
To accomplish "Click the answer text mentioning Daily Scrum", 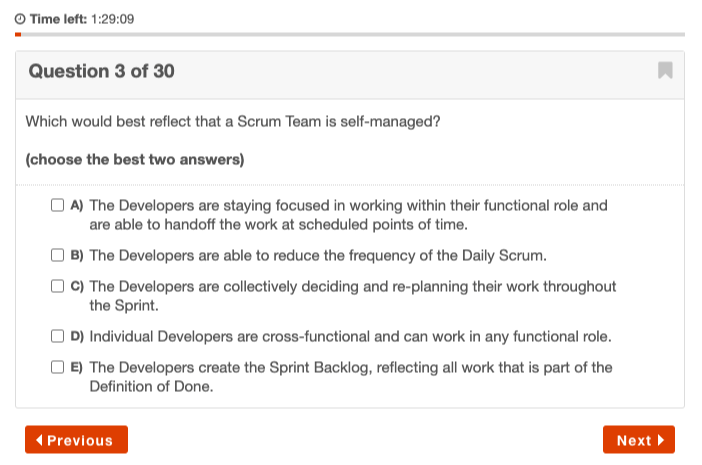I will click(318, 256).
